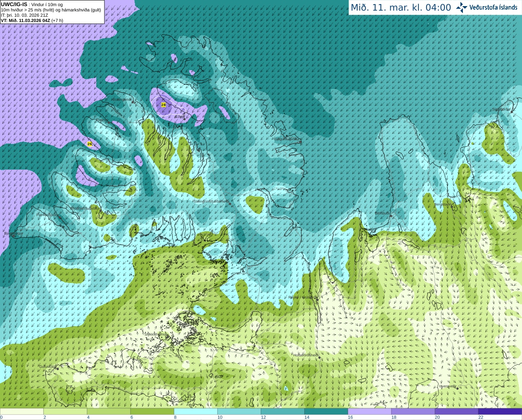This screenshot has height=420, width=522.
Task: Pick the 10–12 m/s light teal swatch
Action: click(239, 411)
